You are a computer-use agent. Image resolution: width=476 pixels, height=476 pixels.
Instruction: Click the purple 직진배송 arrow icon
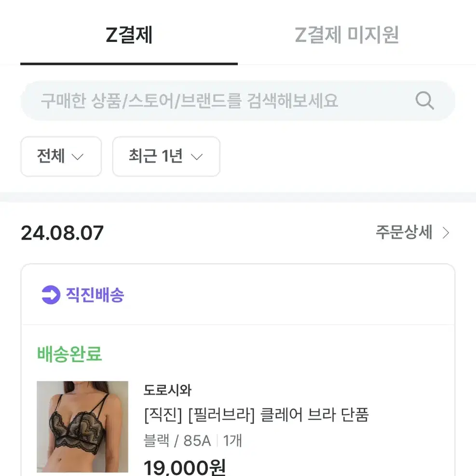(51, 295)
